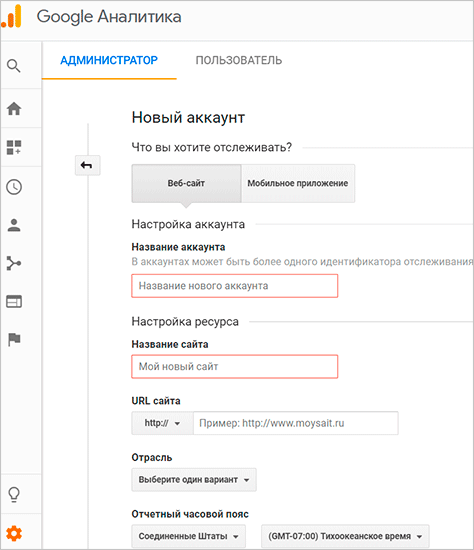Click the URL сайта label
Screen dimensions: 474x550
click(x=156, y=401)
